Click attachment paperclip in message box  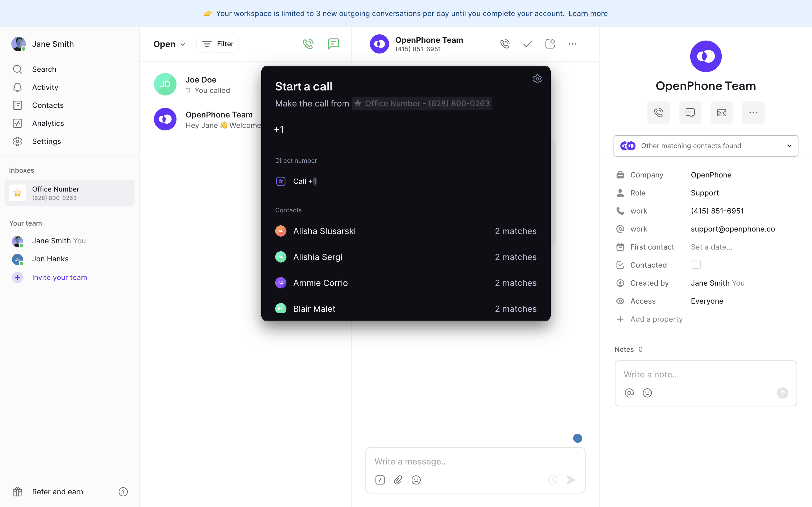pyautogui.click(x=398, y=480)
